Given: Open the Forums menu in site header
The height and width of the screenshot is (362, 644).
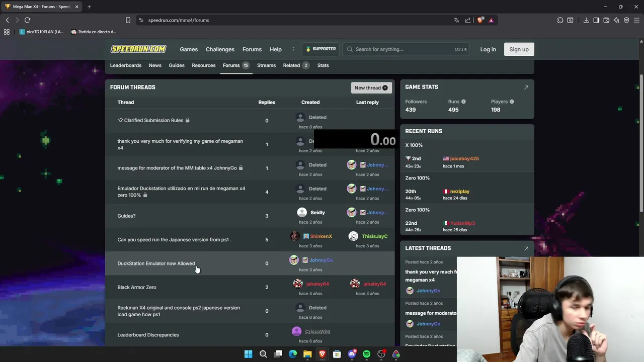Looking at the screenshot, I should (x=252, y=49).
